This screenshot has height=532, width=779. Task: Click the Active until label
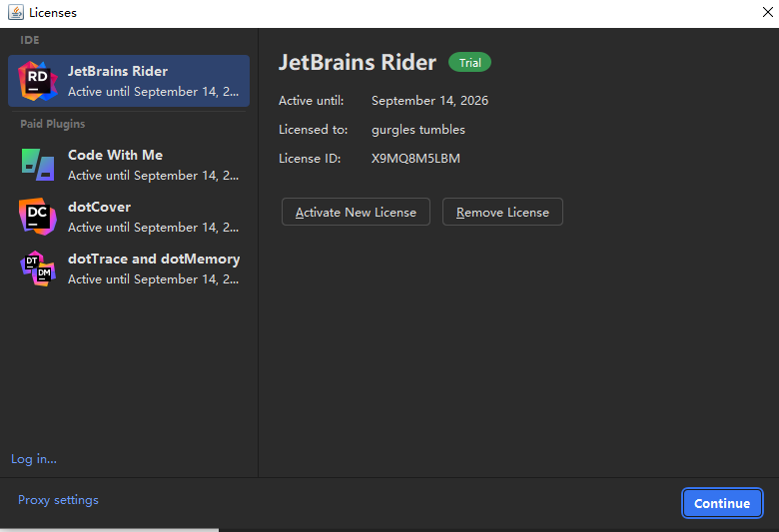[x=311, y=101]
